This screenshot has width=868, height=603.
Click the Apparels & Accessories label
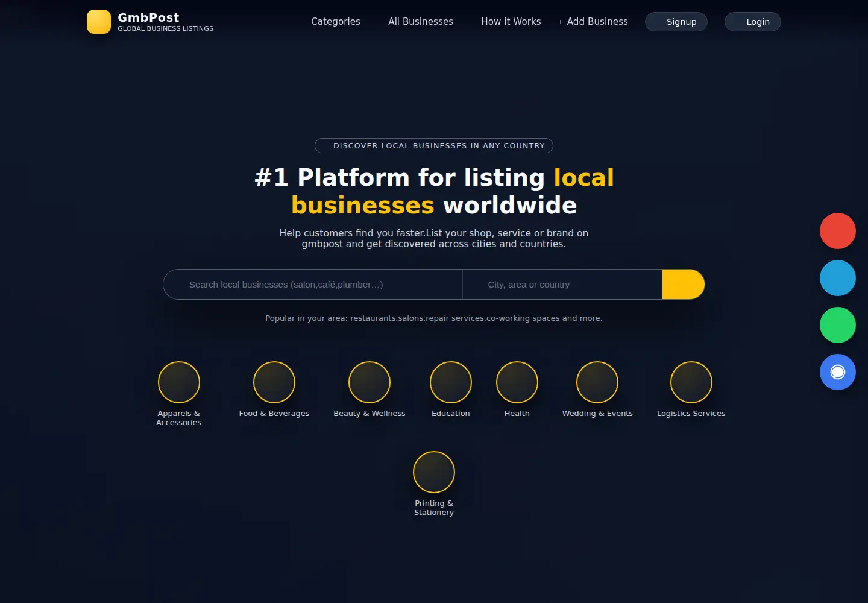click(179, 418)
